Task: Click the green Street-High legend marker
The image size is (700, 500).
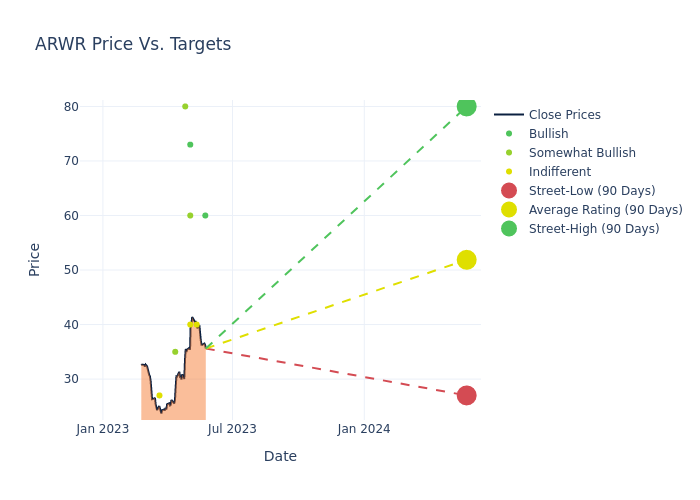Action: click(509, 229)
